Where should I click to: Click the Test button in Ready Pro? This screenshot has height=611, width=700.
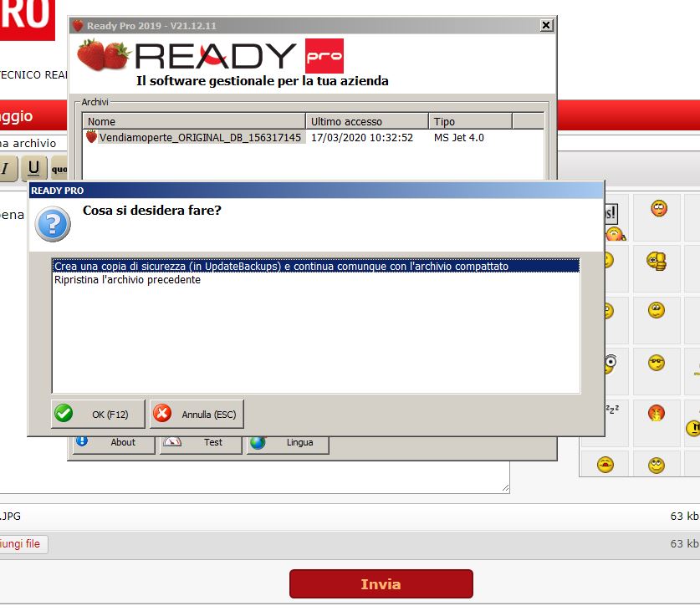point(201,444)
